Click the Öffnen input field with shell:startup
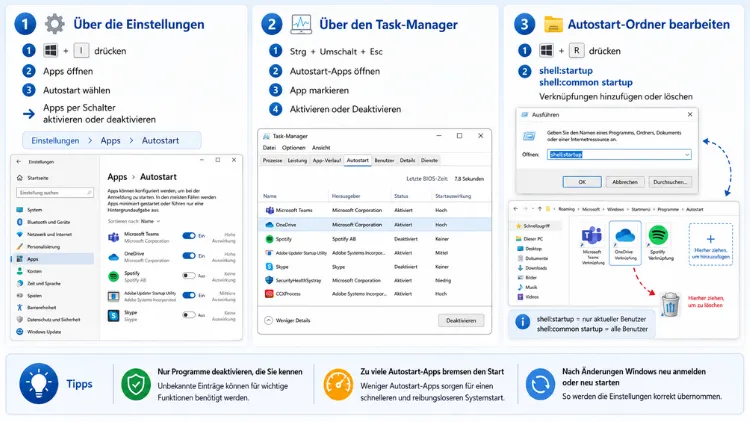This screenshot has height=422, width=750. coord(619,155)
